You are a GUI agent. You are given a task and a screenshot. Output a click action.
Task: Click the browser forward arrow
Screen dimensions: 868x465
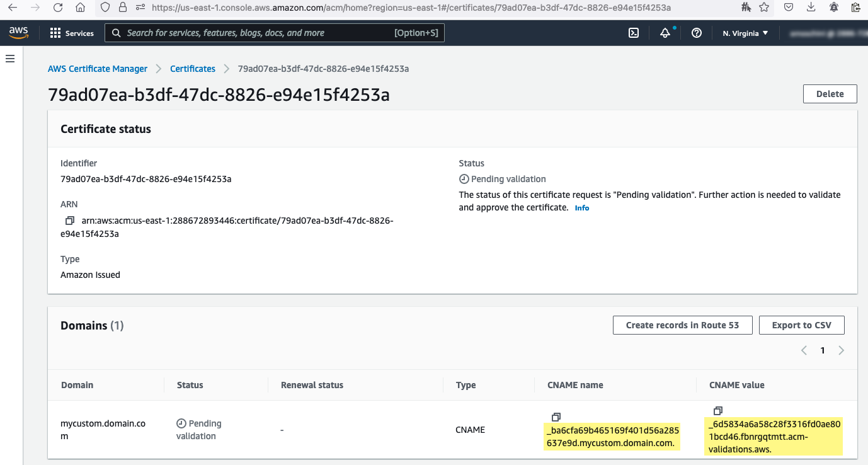(x=35, y=8)
